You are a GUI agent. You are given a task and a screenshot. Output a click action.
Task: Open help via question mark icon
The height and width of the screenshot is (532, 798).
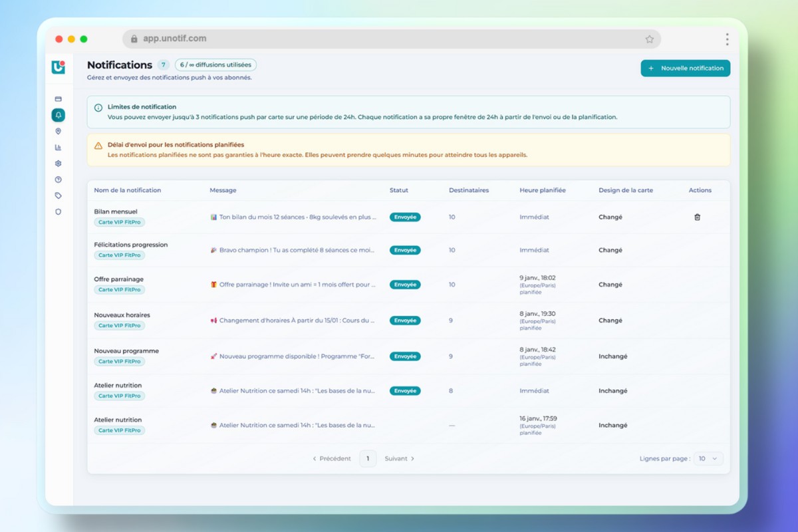(x=59, y=180)
